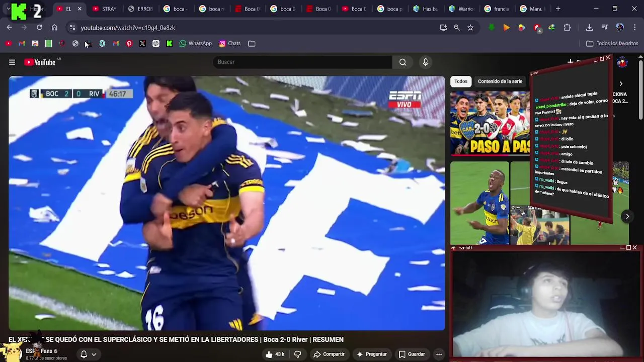Expand the Todos los favoritos folder
The image size is (644, 362).
[612, 44]
